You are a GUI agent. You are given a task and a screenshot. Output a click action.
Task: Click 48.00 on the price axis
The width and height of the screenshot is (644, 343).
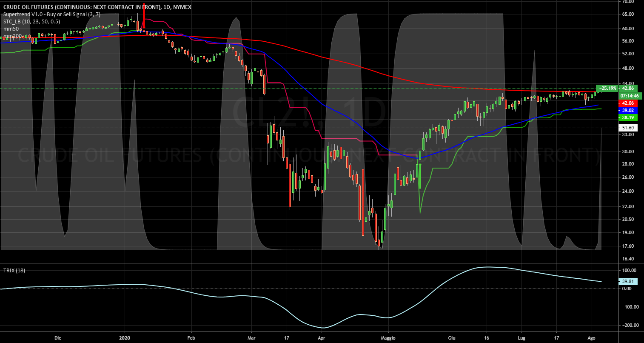628,69
